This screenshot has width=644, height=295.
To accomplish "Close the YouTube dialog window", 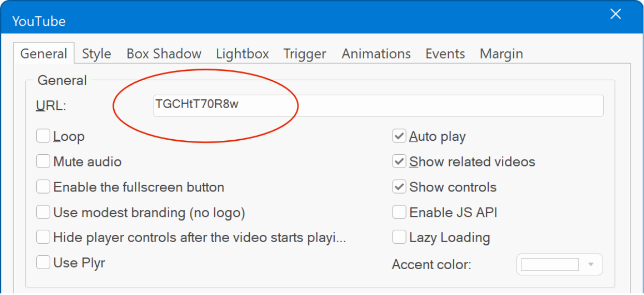I will click(x=615, y=14).
